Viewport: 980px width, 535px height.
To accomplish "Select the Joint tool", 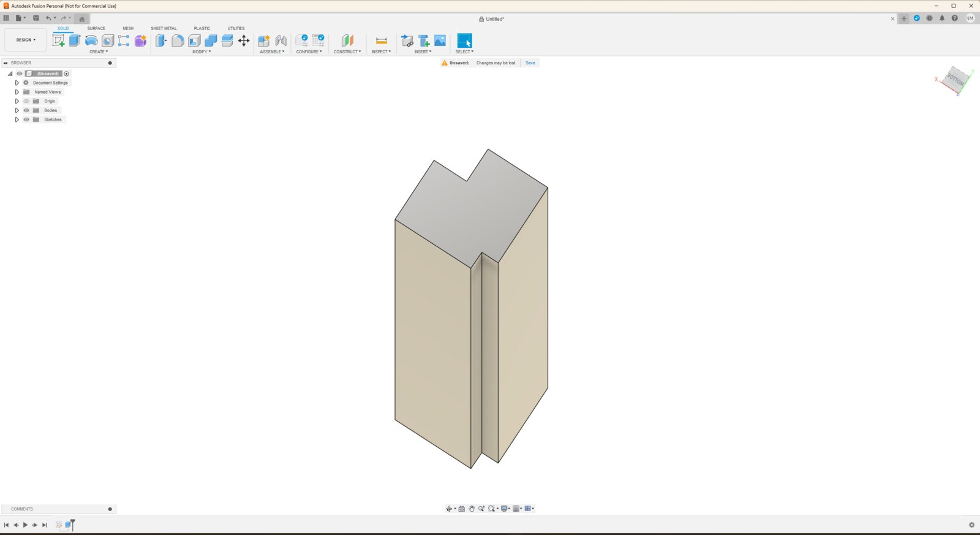I will [281, 40].
